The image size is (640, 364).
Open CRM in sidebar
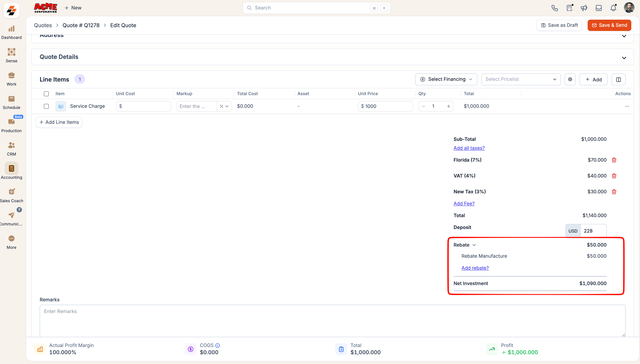(x=12, y=149)
